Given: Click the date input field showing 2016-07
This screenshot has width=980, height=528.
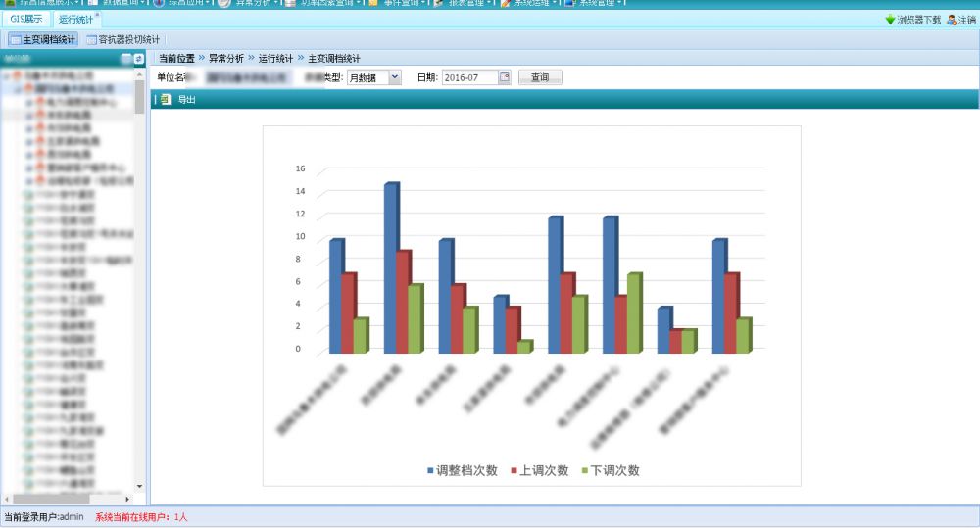Looking at the screenshot, I should (x=469, y=77).
